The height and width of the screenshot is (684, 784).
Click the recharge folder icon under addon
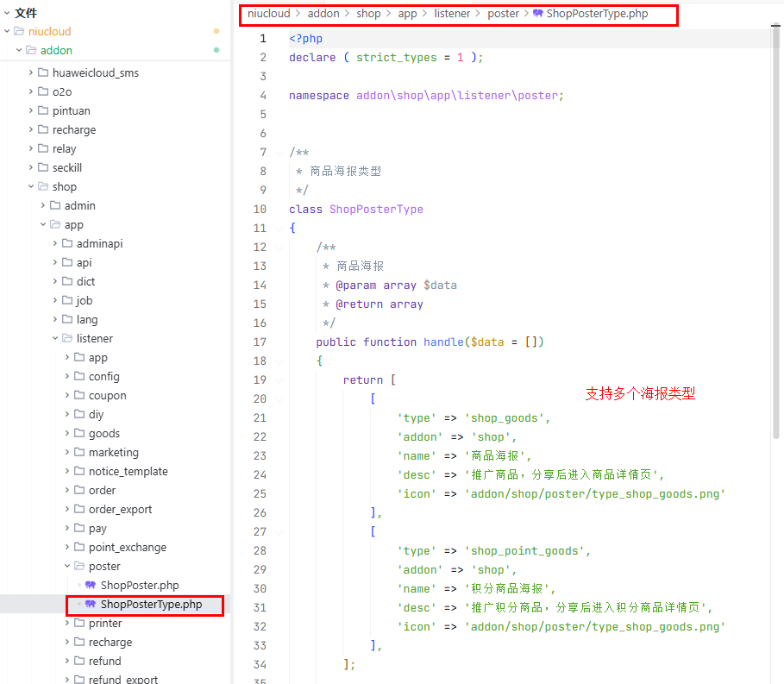pos(43,129)
